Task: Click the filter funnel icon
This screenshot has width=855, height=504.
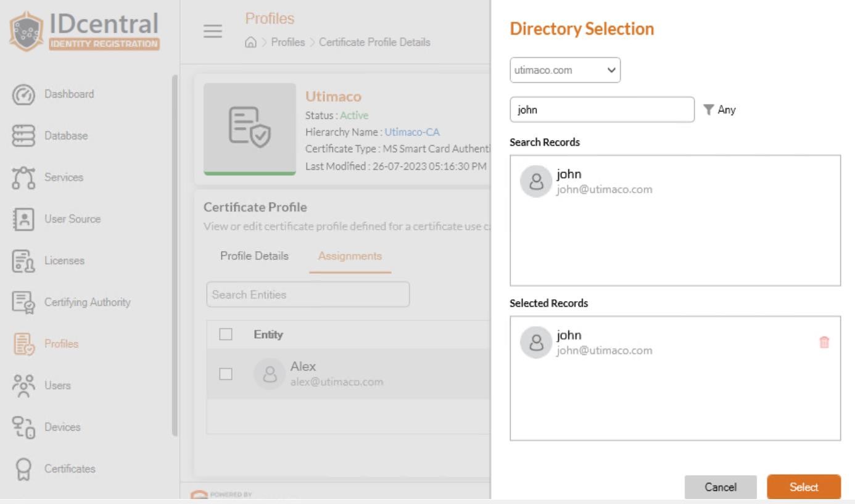Action: pyautogui.click(x=708, y=110)
